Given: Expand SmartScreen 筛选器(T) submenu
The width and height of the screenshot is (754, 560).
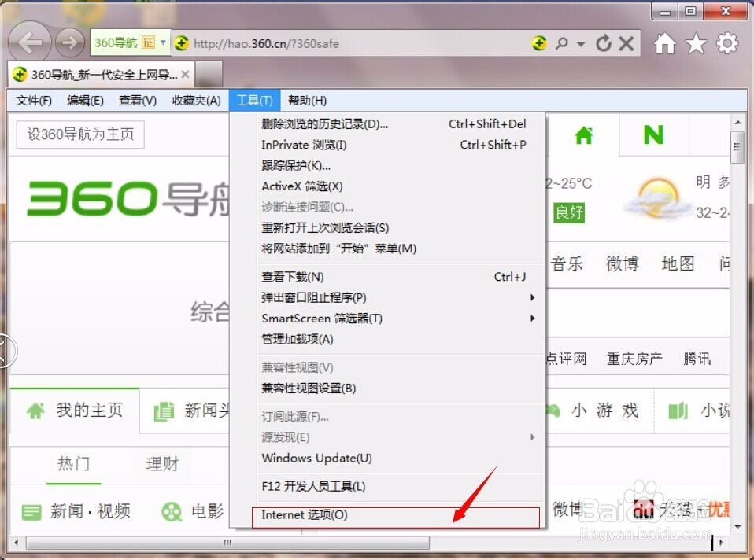Looking at the screenshot, I should pos(532,319).
